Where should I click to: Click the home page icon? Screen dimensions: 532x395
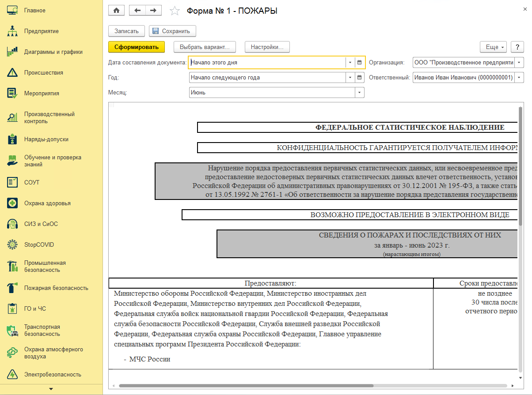(116, 10)
